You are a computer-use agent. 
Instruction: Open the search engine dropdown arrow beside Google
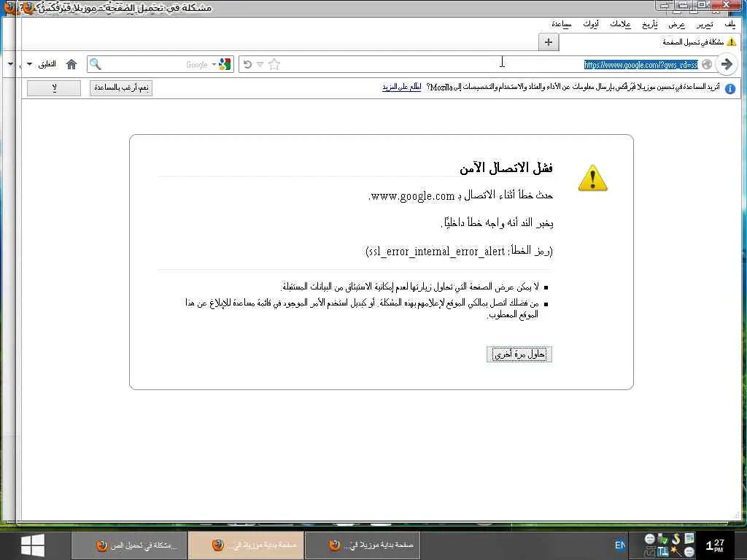(x=214, y=64)
